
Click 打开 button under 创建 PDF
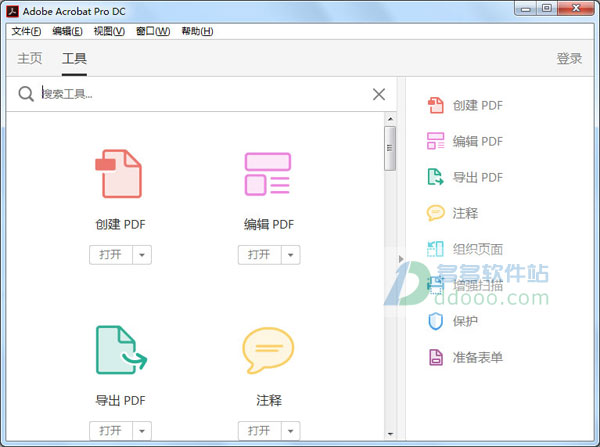111,255
